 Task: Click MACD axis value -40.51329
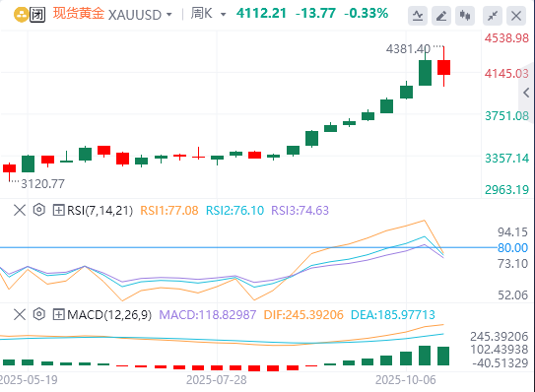click(x=501, y=363)
